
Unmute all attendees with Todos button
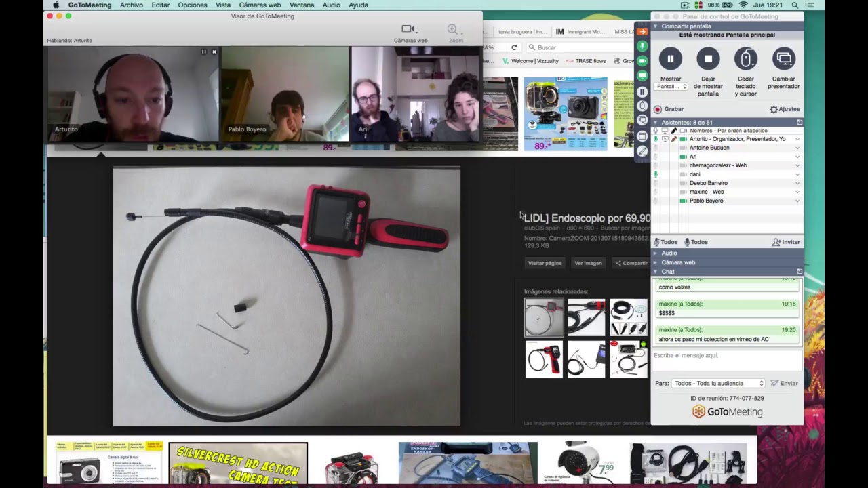pos(696,242)
